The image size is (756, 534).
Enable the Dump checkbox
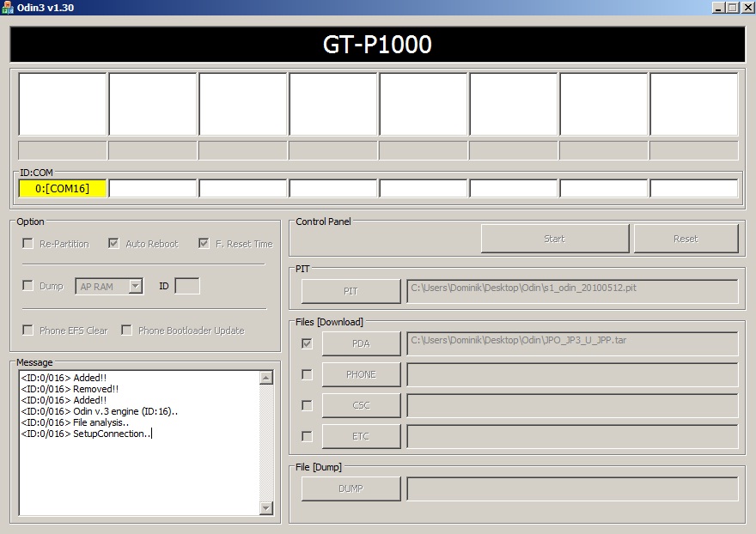(x=28, y=286)
